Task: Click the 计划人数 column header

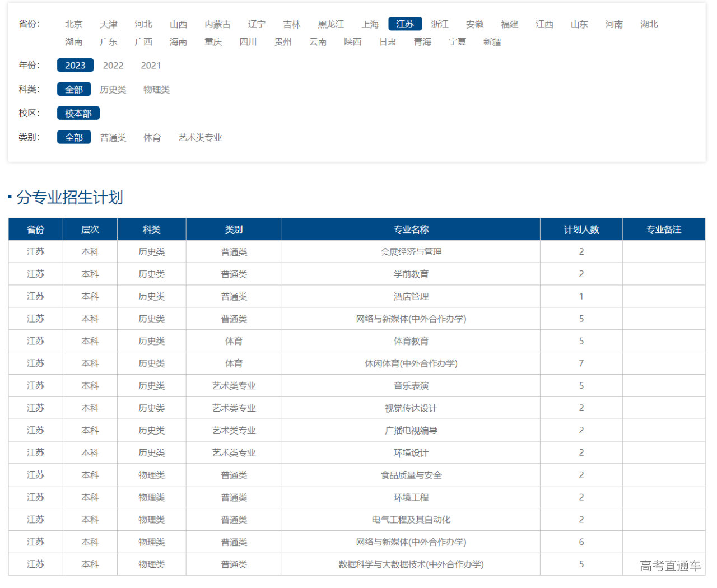Action: tap(581, 230)
